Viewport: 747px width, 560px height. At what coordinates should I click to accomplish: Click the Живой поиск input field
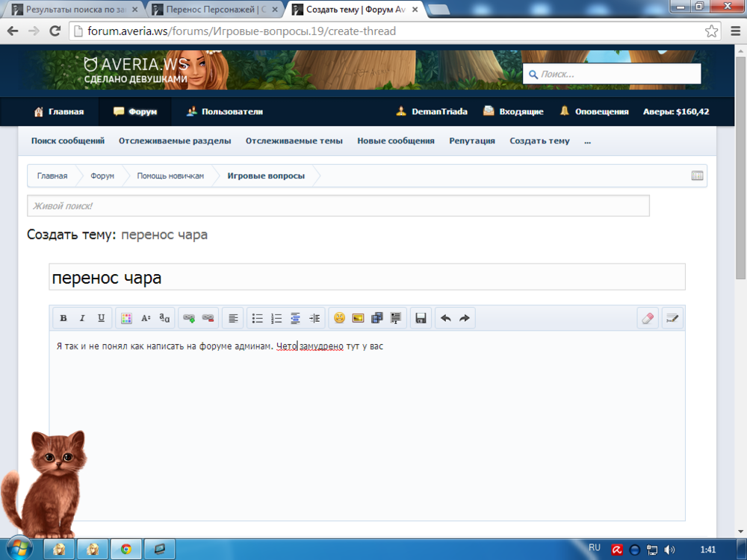click(338, 205)
